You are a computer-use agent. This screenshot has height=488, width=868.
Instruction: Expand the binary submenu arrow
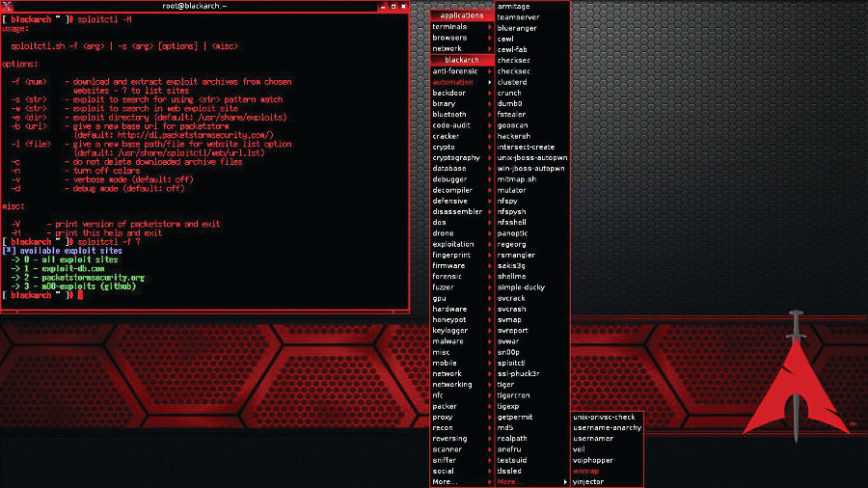[x=490, y=103]
